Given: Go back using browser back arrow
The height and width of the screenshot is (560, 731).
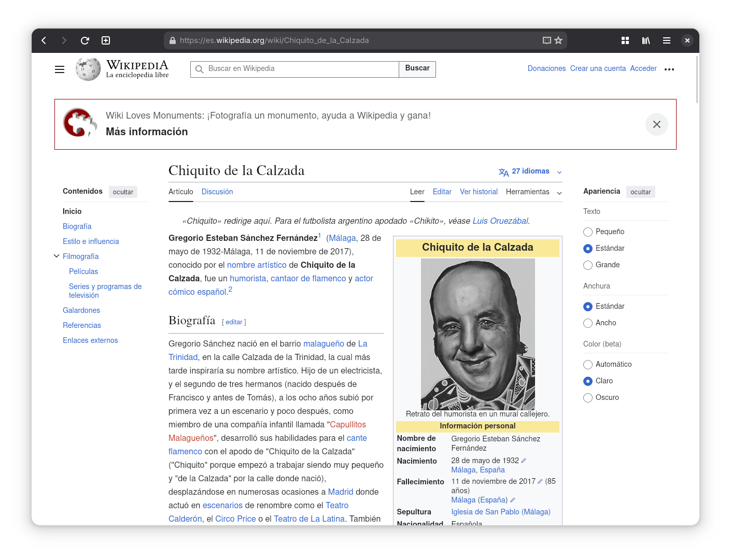Looking at the screenshot, I should 44,40.
